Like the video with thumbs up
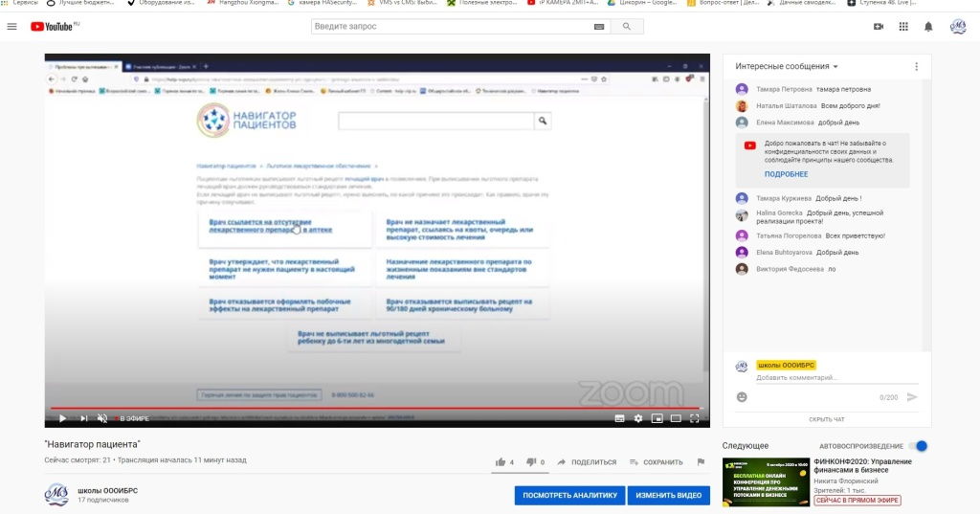Viewport: 980px width, 514px height. (501, 461)
